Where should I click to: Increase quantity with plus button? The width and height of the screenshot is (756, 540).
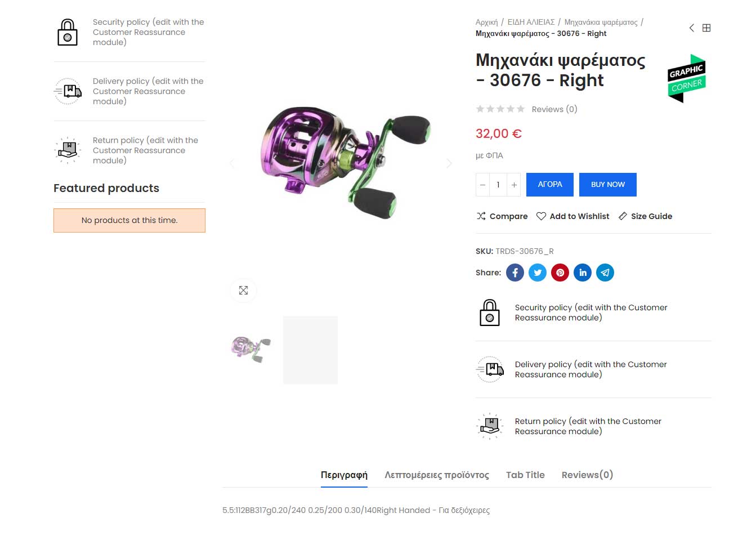[x=514, y=185]
